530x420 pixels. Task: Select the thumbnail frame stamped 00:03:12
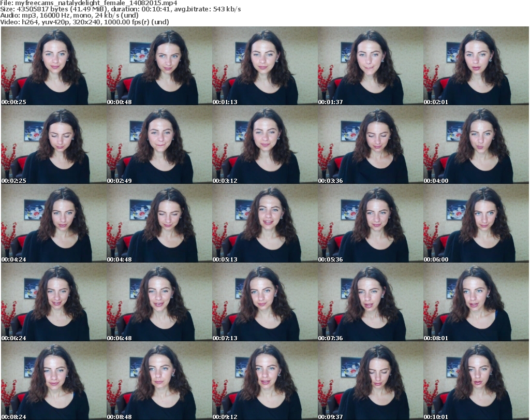pos(264,144)
